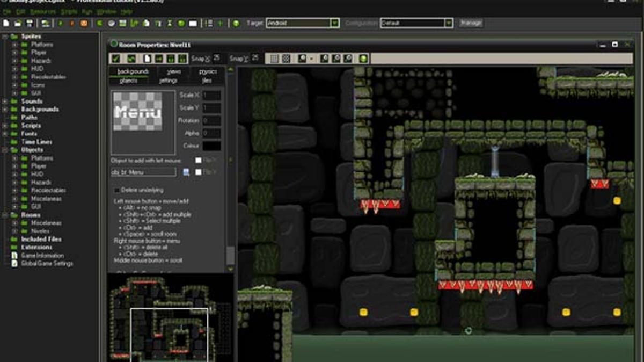This screenshot has width=644, height=362.
Task: Confirm room changes with the green checkmark
Action: pyautogui.click(x=115, y=58)
